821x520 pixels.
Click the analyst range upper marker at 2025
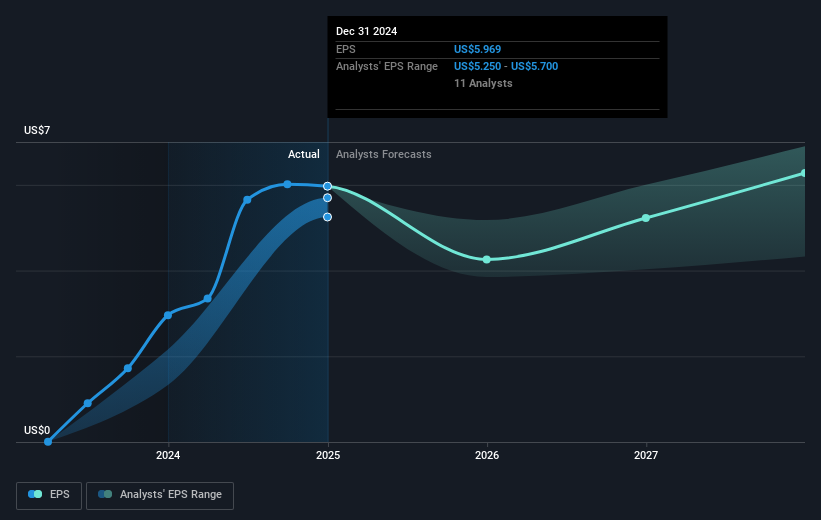point(327,198)
